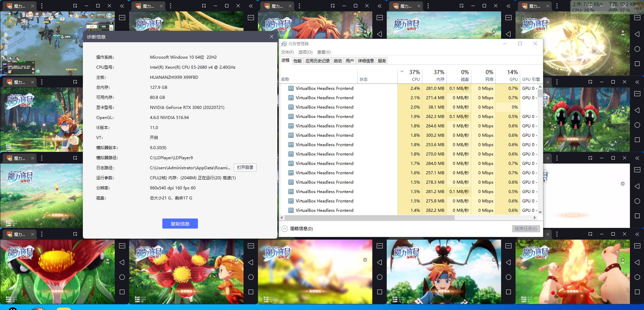Click the pop-out window icon in top-left emulator title bar
The height and width of the screenshot is (310, 644).
click(75, 6)
